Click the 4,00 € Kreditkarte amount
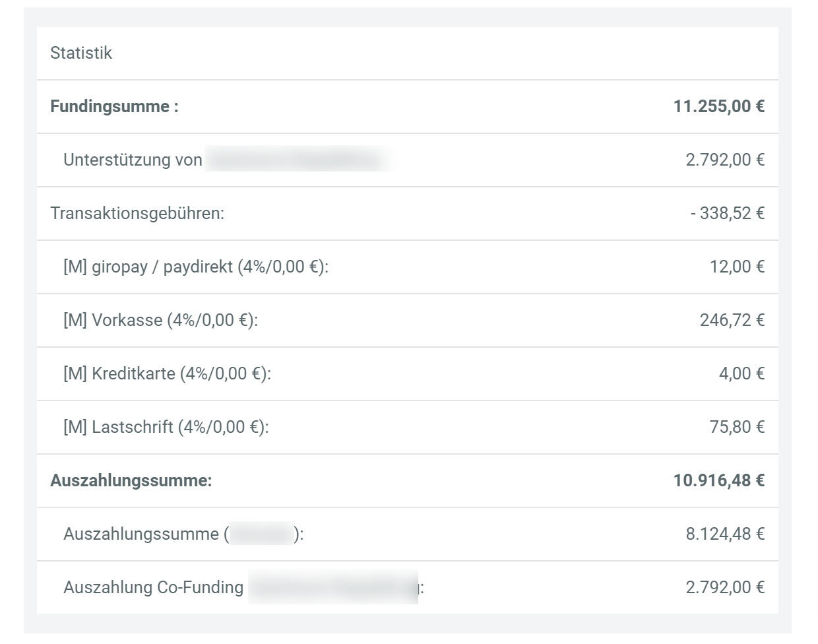Viewport: 818px width, 644px height. coord(741,373)
